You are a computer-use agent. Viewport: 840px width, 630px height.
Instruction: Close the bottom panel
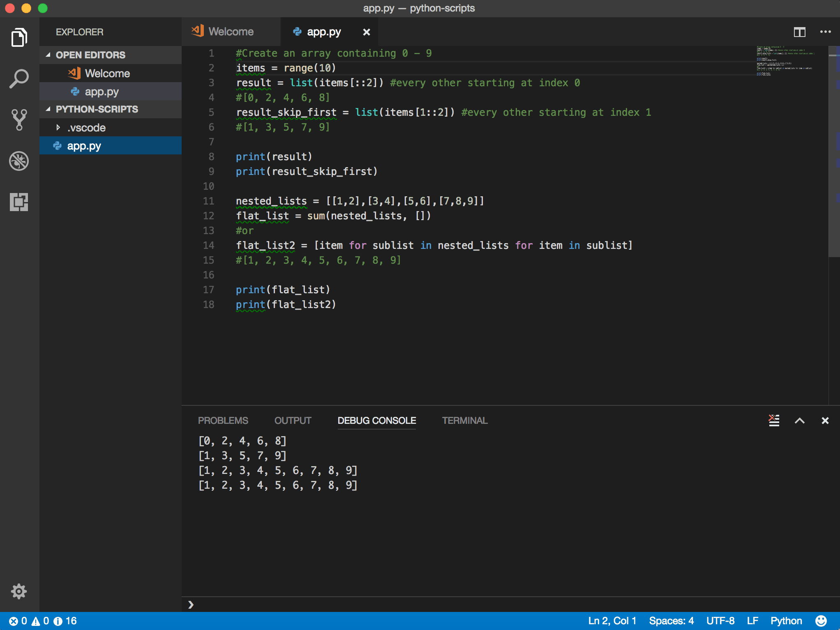tap(825, 421)
